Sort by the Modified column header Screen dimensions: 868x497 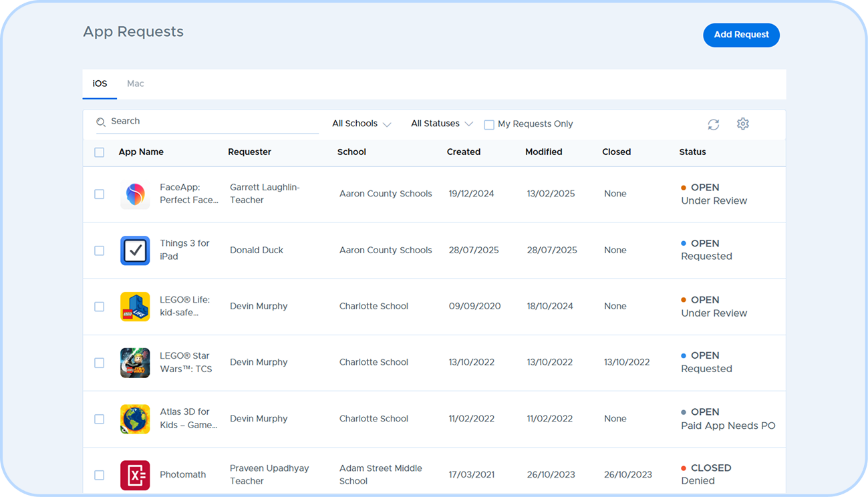(544, 152)
